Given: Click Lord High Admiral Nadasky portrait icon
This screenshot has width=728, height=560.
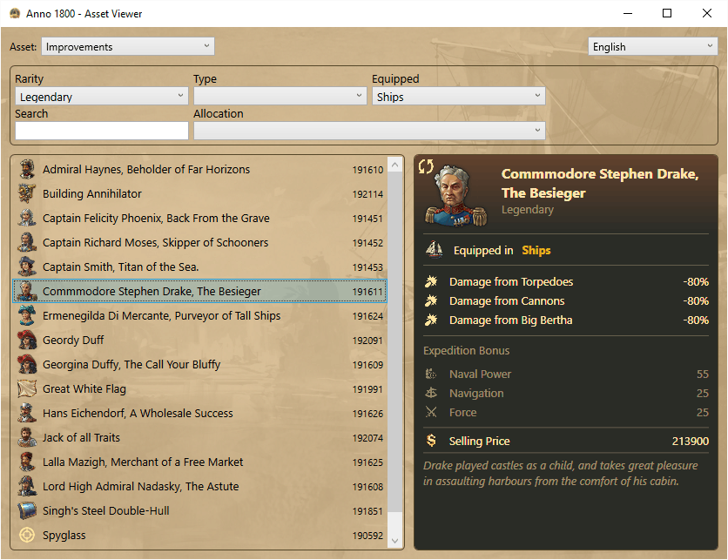Looking at the screenshot, I should pyautogui.click(x=27, y=486).
